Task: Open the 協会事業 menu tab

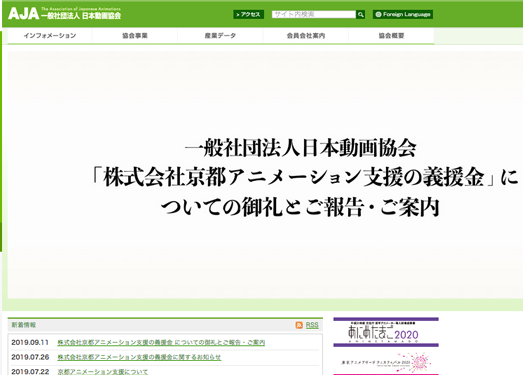Action: coord(135,35)
